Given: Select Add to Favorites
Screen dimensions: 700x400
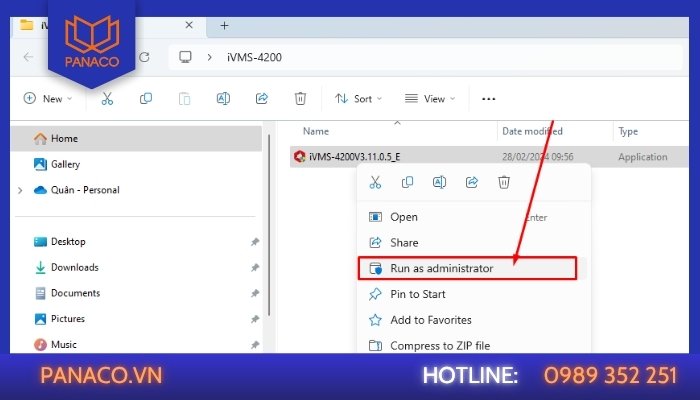Looking at the screenshot, I should click(x=474, y=320).
